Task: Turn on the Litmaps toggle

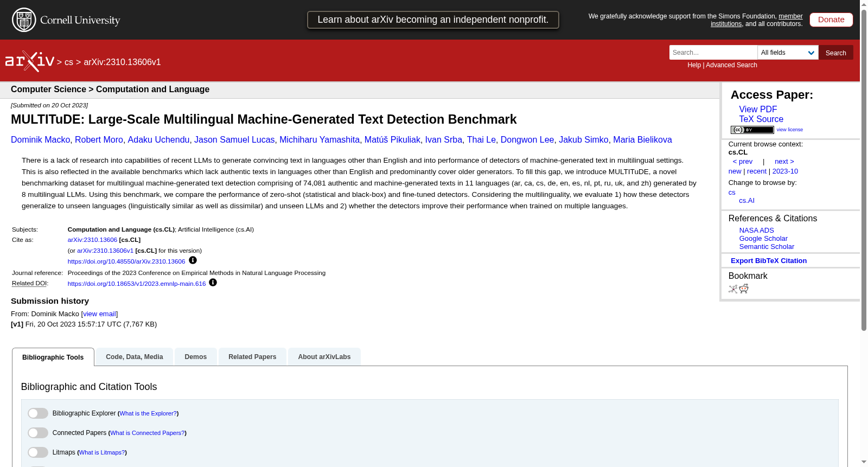Action: coord(38,452)
